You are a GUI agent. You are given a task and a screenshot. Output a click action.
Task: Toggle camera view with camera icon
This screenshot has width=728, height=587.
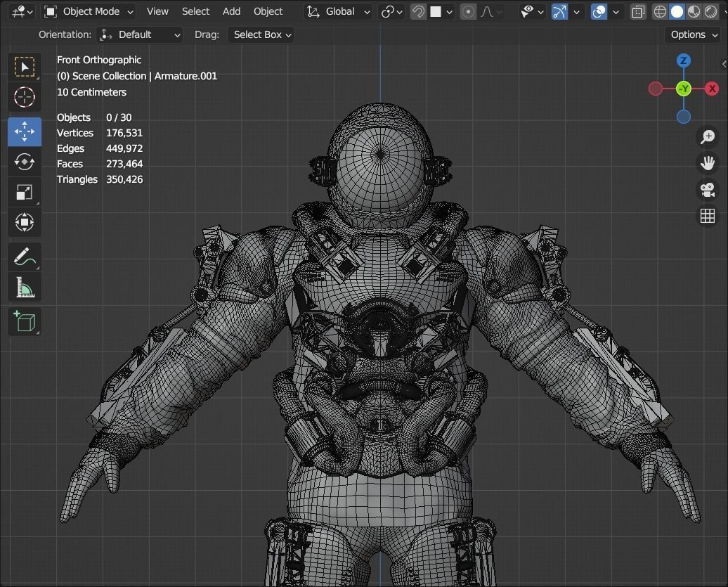tap(708, 190)
